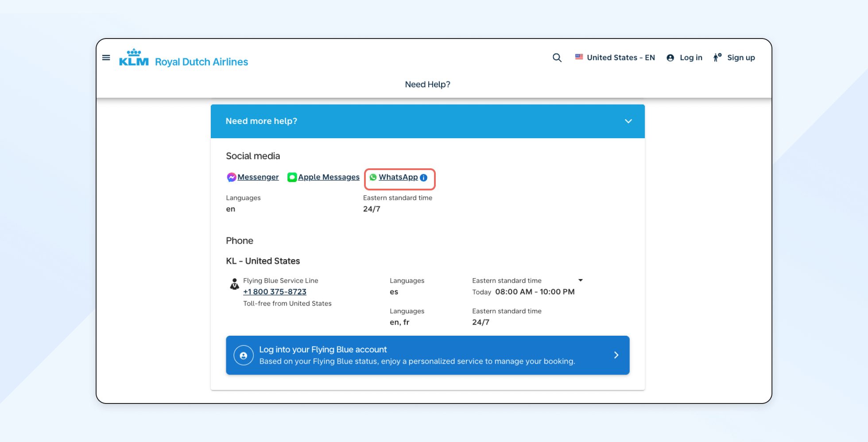The image size is (868, 442).
Task: Click the Flying Blue Service Line label
Action: [281, 281]
